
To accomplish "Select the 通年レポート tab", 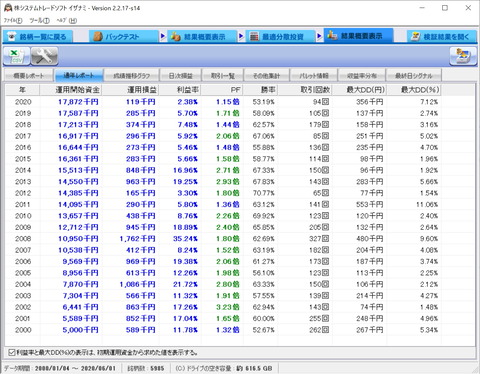I will click(x=79, y=75).
